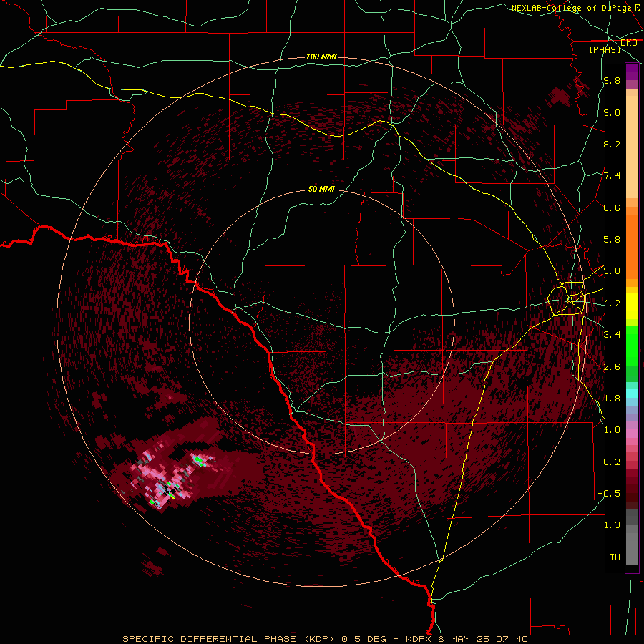Image resolution: width=644 pixels, height=644 pixels.
Task: Click the 5.8 value on the color scale
Action: click(612, 240)
